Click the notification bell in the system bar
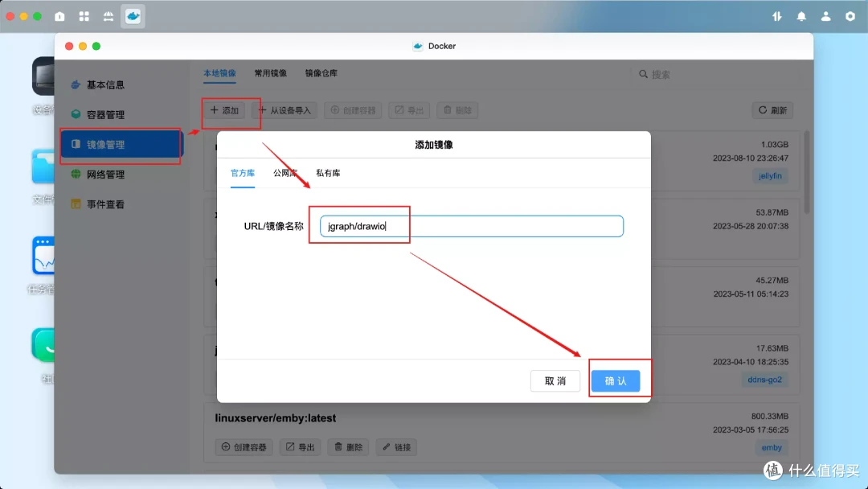This screenshot has width=868, height=489. [x=801, y=14]
